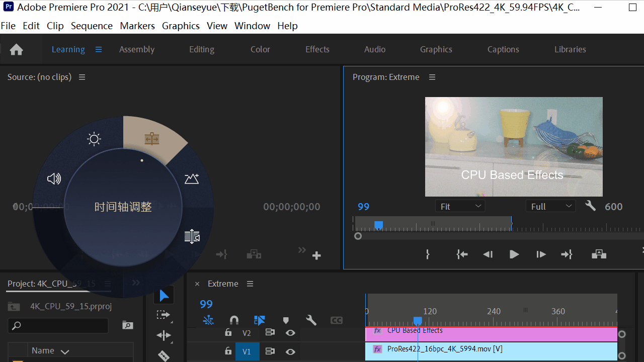644x362 pixels.
Task: Click the volume speaker icon on the dial
Action: click(54, 178)
